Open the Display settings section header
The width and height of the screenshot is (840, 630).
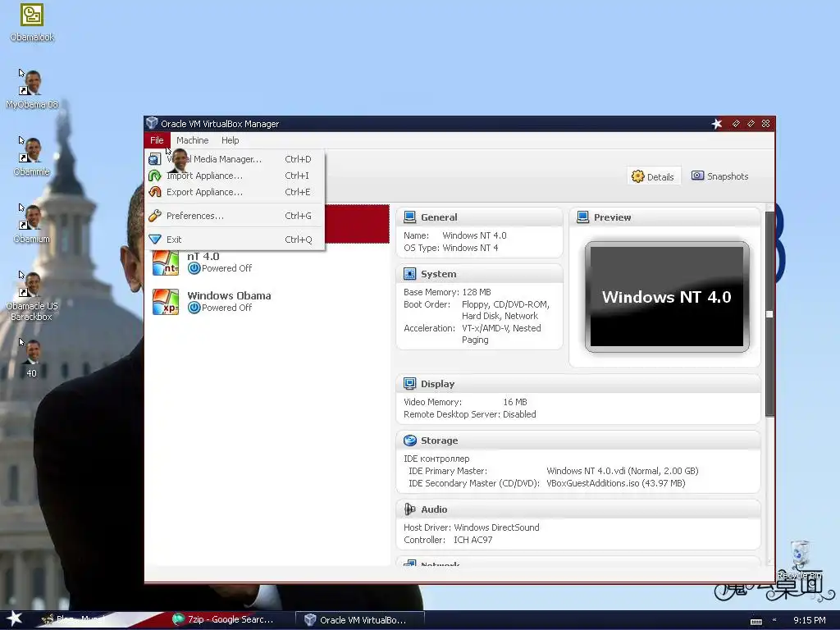tap(578, 384)
